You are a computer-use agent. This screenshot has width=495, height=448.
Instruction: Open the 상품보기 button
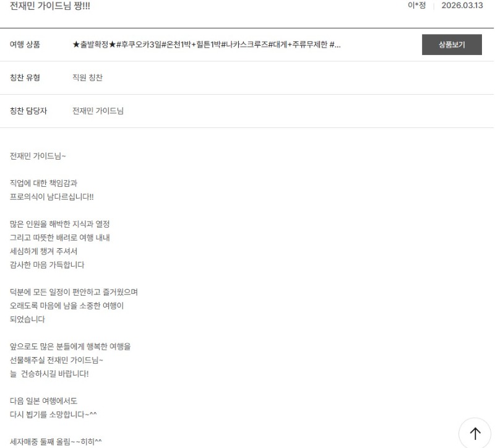click(x=451, y=45)
